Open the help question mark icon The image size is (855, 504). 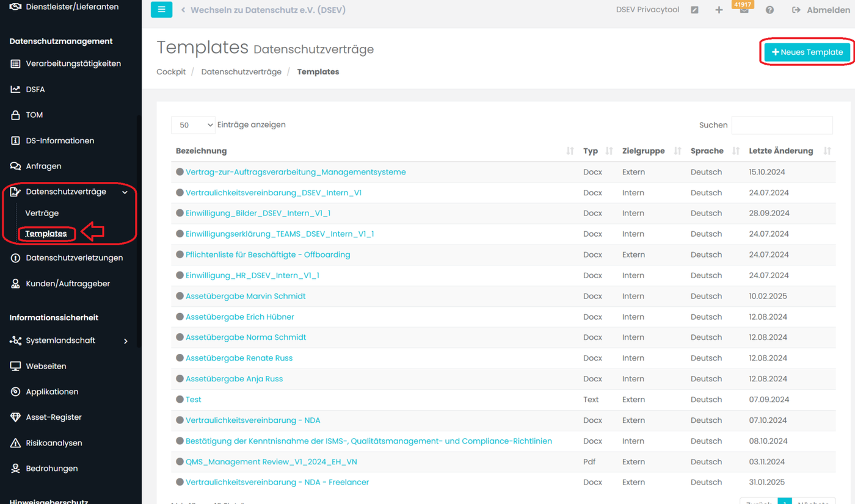770,10
